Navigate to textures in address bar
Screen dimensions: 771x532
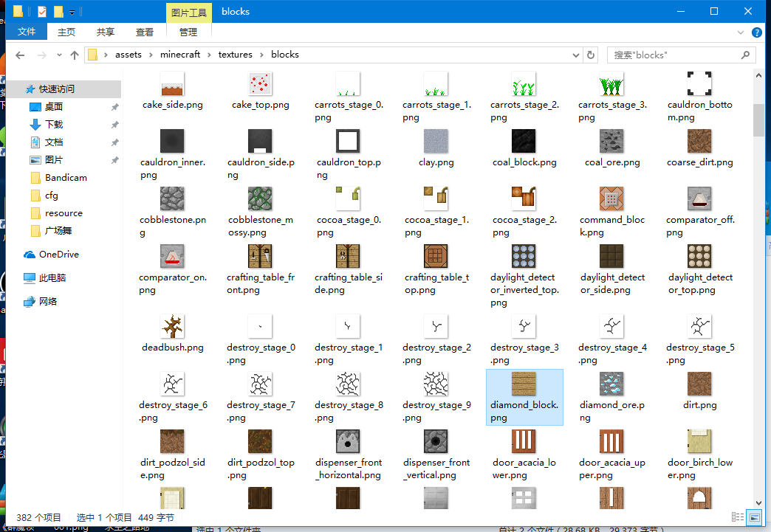[235, 55]
